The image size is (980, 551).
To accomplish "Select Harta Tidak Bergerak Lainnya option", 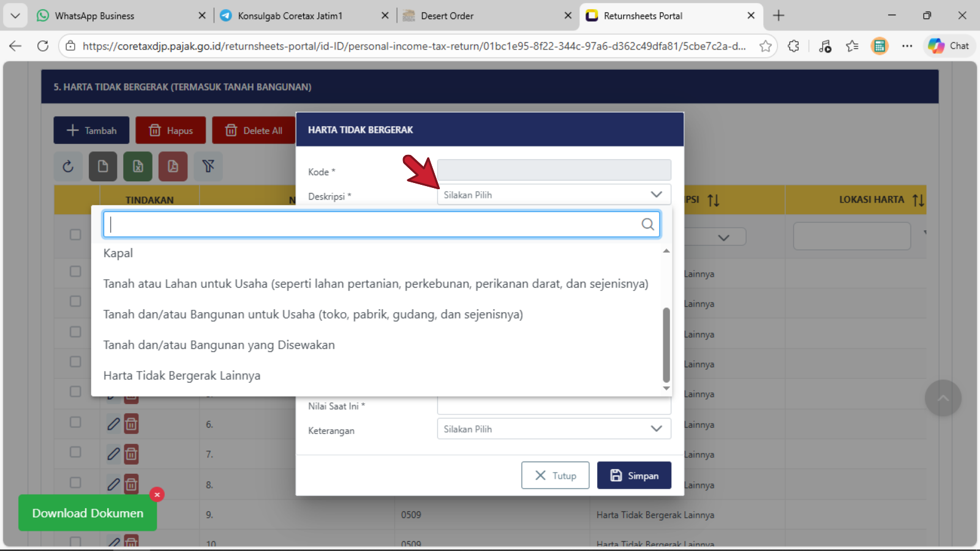I will 181,376.
